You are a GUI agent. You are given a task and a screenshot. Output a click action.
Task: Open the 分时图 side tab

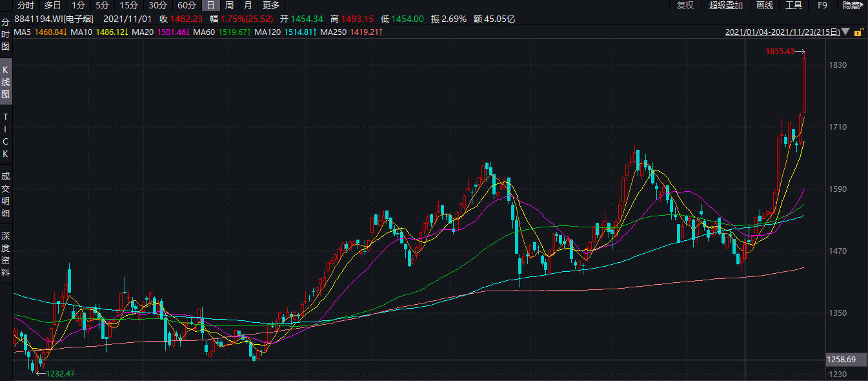pos(6,34)
